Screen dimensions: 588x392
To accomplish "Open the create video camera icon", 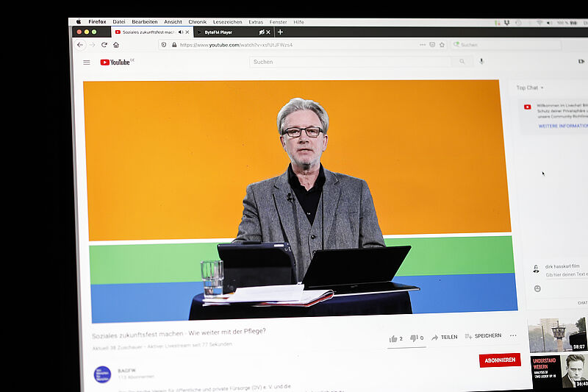I will click(581, 61).
